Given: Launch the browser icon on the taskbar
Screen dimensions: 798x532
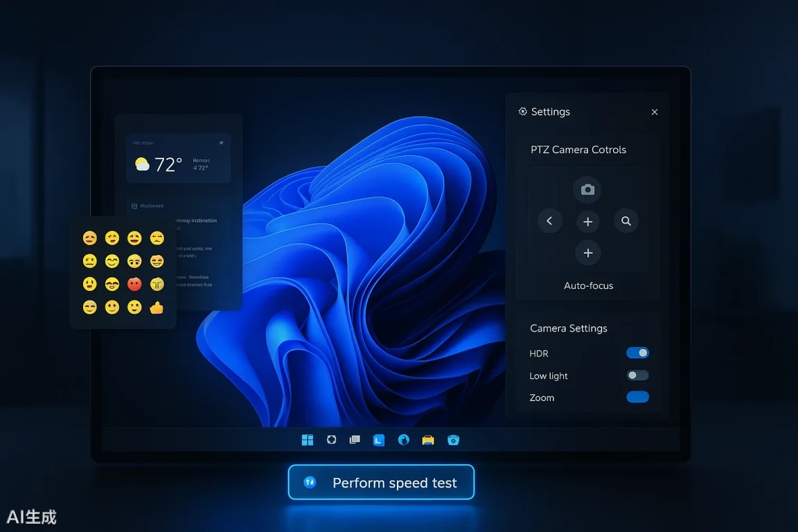Looking at the screenshot, I should [404, 439].
